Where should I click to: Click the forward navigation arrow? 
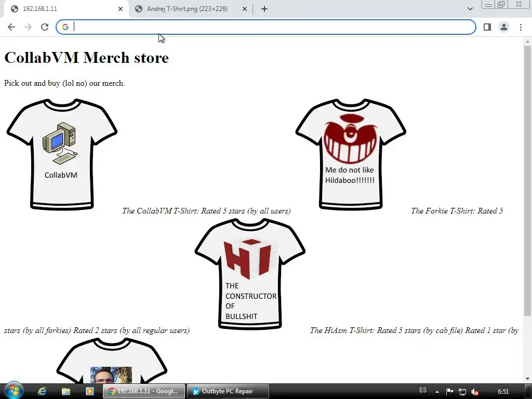(x=28, y=27)
